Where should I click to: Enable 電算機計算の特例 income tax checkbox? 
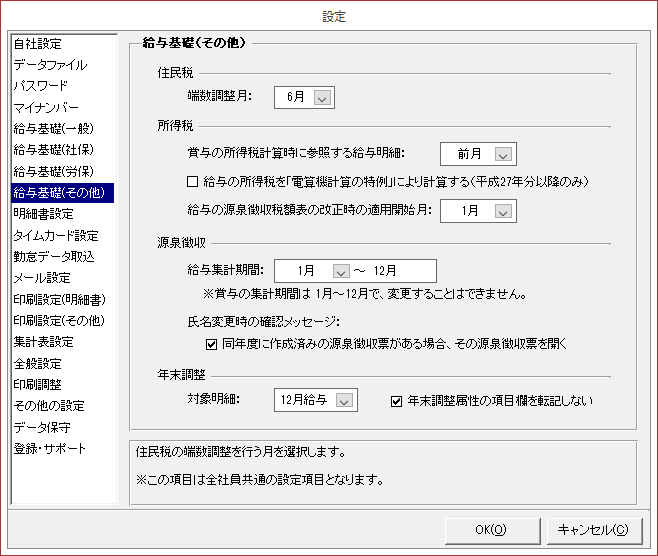tap(193, 182)
